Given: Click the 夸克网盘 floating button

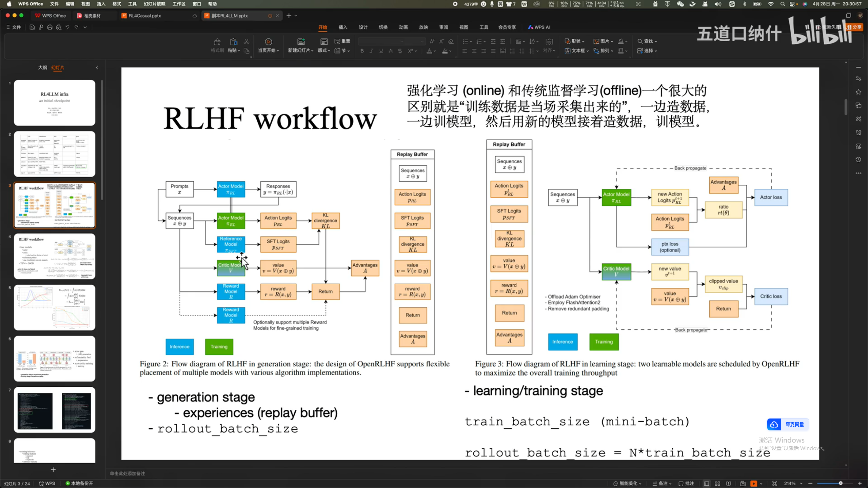Looking at the screenshot, I should coord(788,424).
